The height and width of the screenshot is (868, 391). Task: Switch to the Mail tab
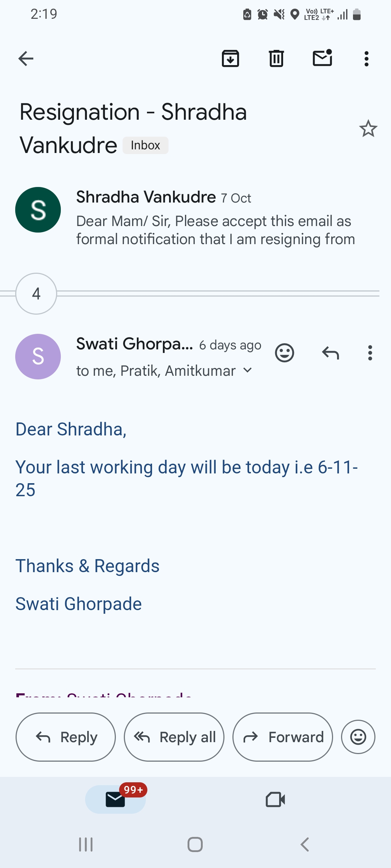point(115,799)
